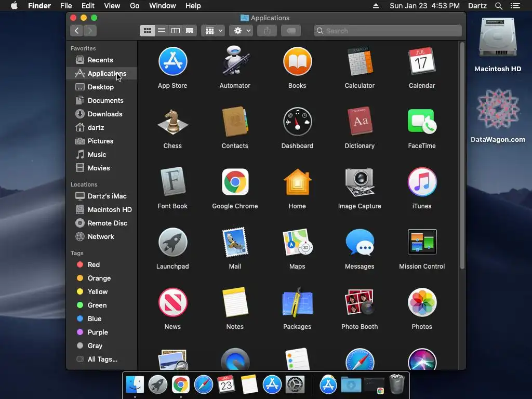
Task: Select the Calculator app icon
Action: pos(360,61)
